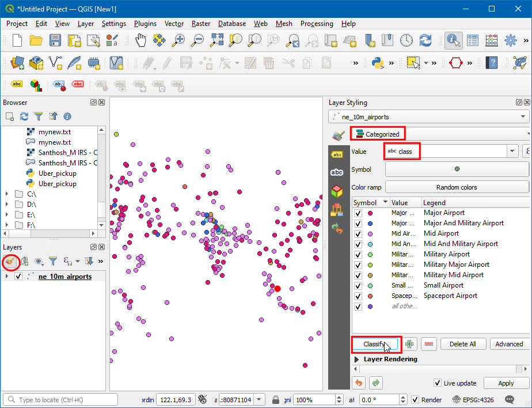Toggle ne_10m_airports layer visibility checkbox
The height and width of the screenshot is (408, 532).
18,277
